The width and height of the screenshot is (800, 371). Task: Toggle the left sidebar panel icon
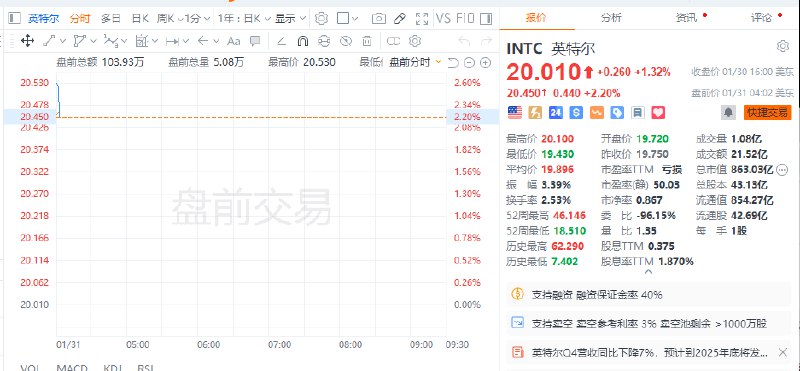[14, 19]
